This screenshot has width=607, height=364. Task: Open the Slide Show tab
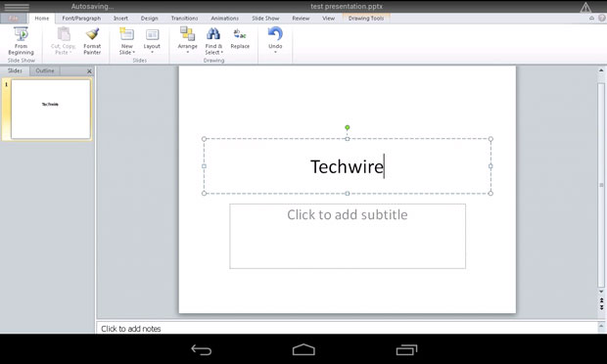tap(265, 19)
